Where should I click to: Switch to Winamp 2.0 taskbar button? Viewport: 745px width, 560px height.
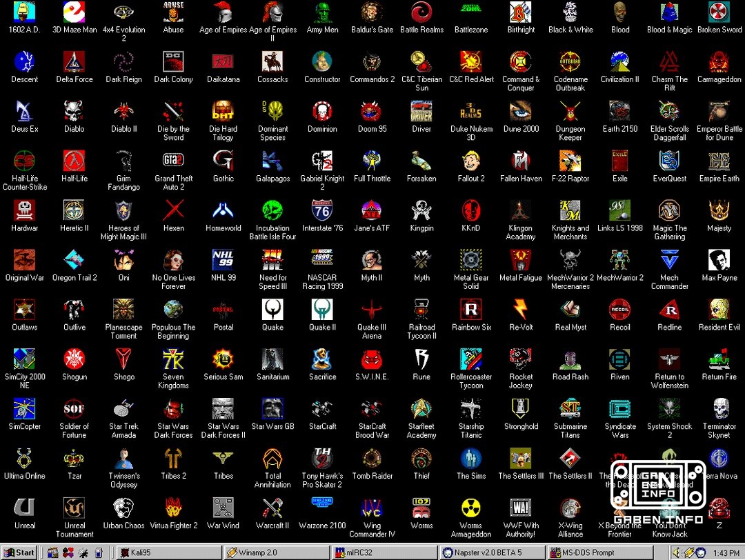pos(277,552)
